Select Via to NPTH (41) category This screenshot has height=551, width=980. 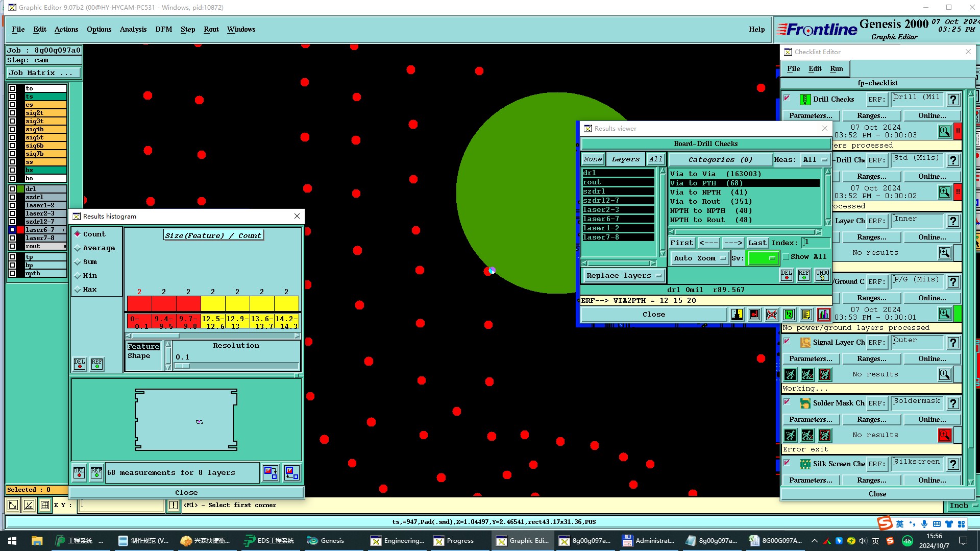coord(745,193)
